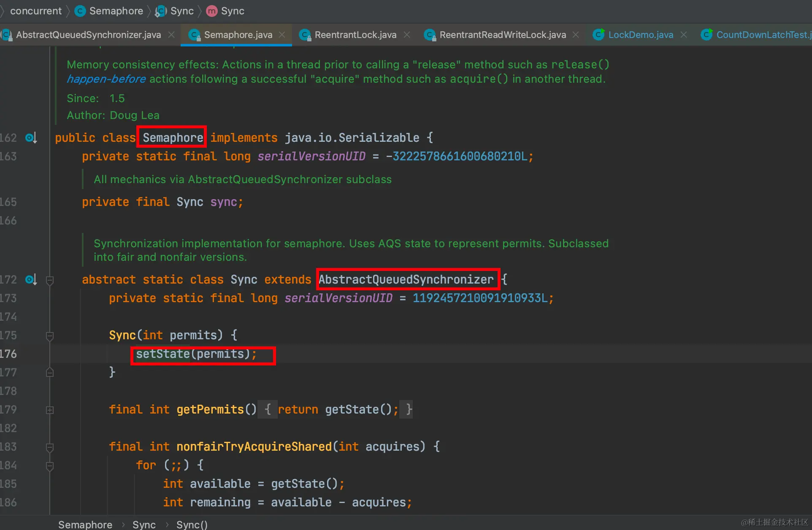Screen dimensions: 812x530
Task: Click the overridden gutter icon on line 172
Action: (31, 280)
